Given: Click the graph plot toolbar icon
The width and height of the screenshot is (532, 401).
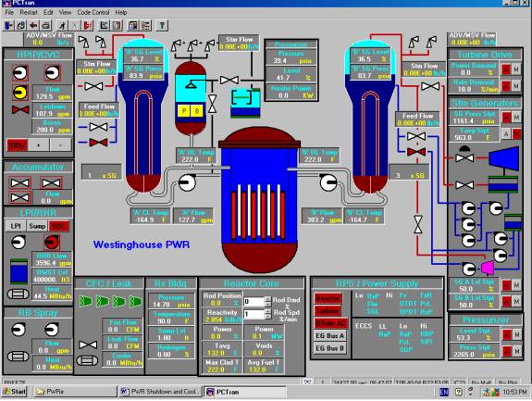Looking at the screenshot, I should click(x=104, y=25).
